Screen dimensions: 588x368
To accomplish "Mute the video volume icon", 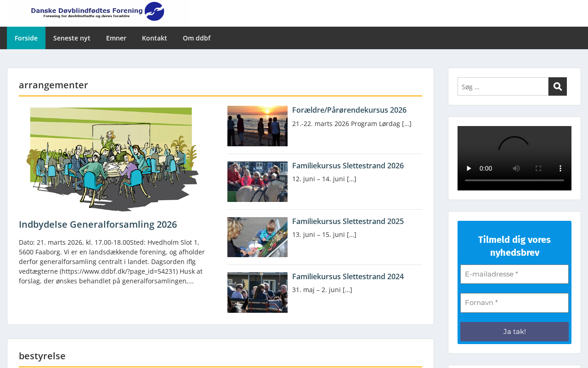I will pyautogui.click(x=516, y=168).
